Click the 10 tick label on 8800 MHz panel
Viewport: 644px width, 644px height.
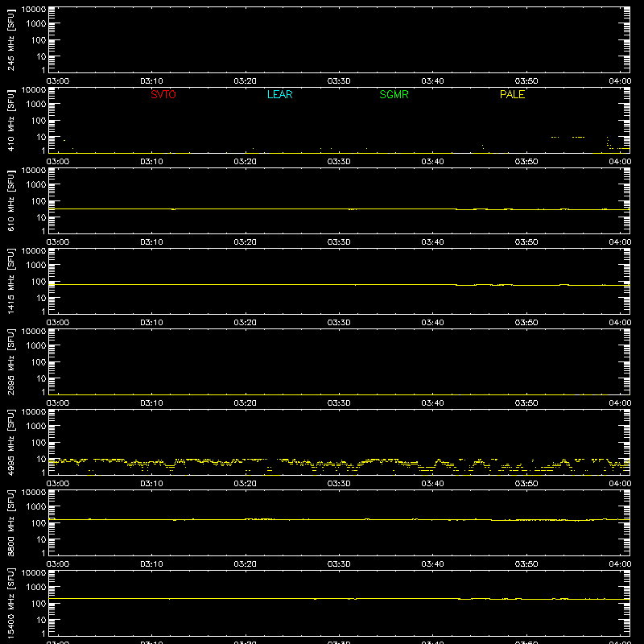tap(41, 539)
